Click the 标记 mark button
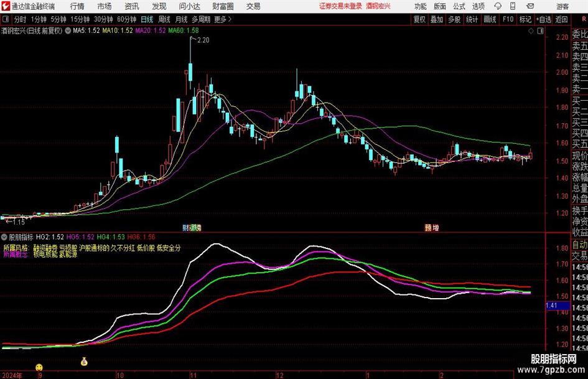 [525, 19]
